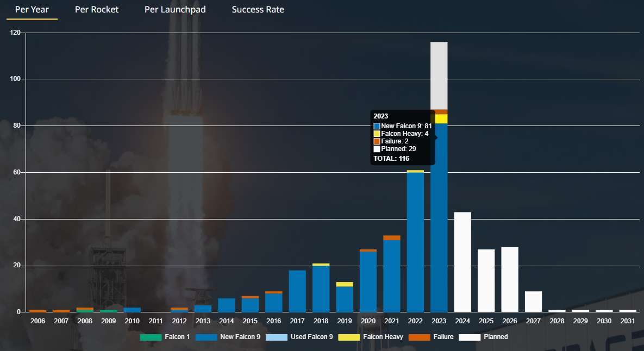This screenshot has height=351, width=644.
Task: Click the orange failure segment on the 2020 bar
Action: [x=368, y=249]
